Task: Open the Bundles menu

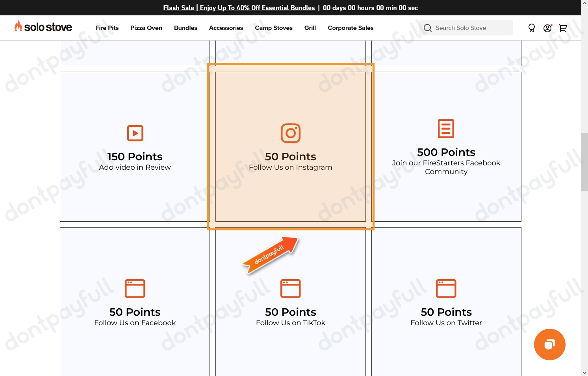Action: [x=185, y=28]
